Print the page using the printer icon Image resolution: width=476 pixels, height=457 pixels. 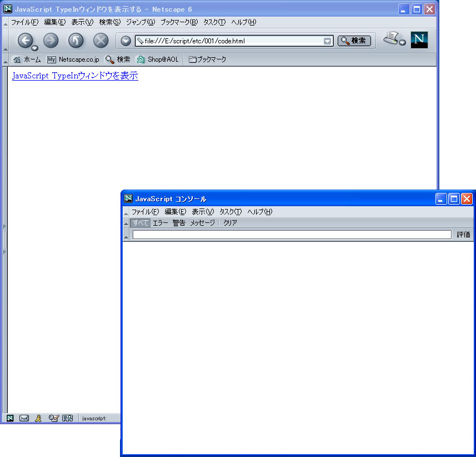click(x=391, y=38)
